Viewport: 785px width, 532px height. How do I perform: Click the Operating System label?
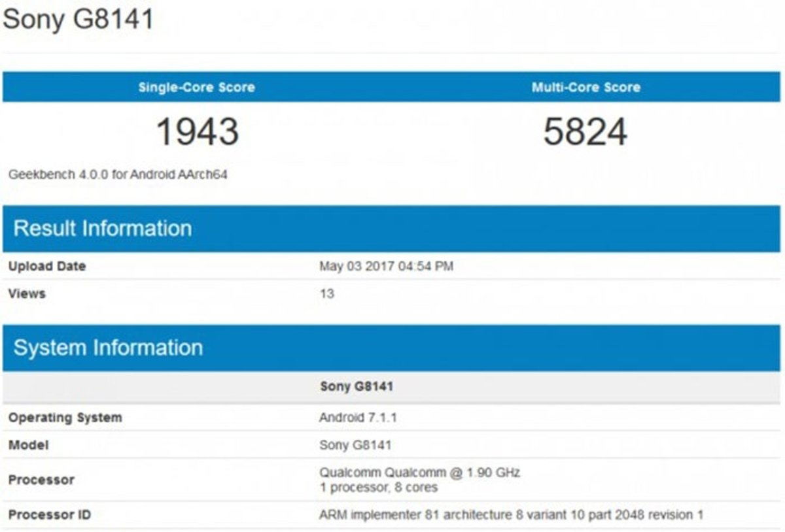tap(65, 417)
